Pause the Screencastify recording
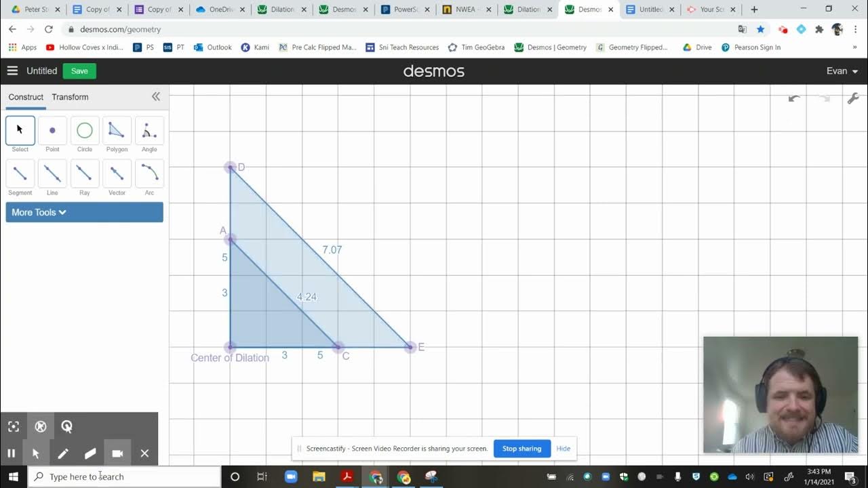Screen dimensions: 868x488 pyautogui.click(x=12, y=453)
